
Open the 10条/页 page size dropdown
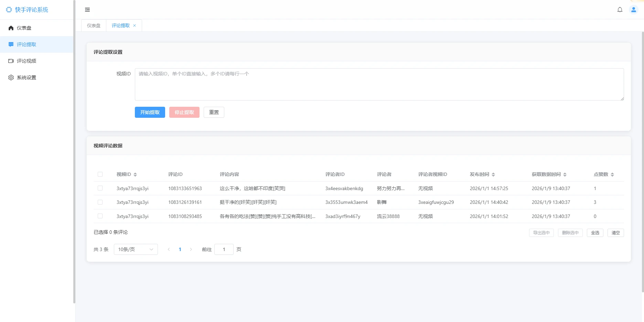pyautogui.click(x=136, y=249)
